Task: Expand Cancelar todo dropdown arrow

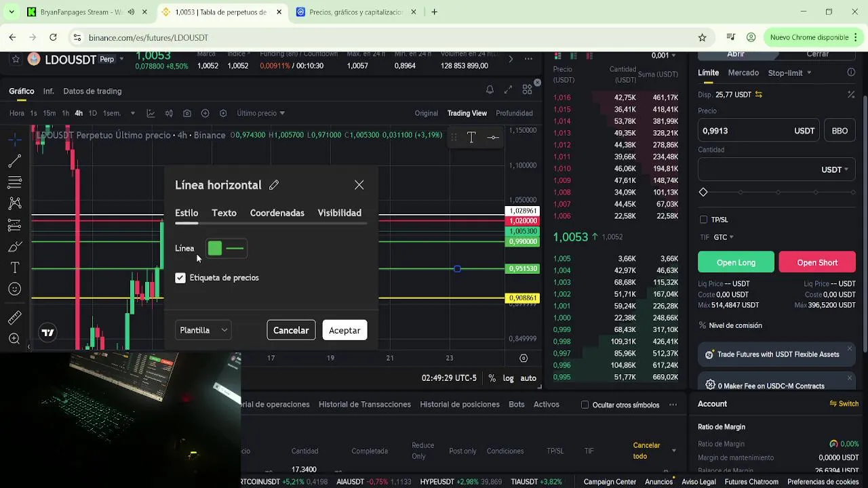Action: 673,451
